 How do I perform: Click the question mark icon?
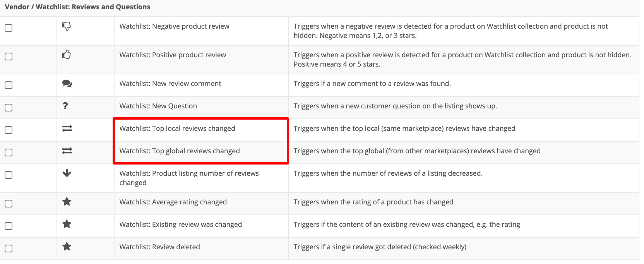[x=65, y=106]
